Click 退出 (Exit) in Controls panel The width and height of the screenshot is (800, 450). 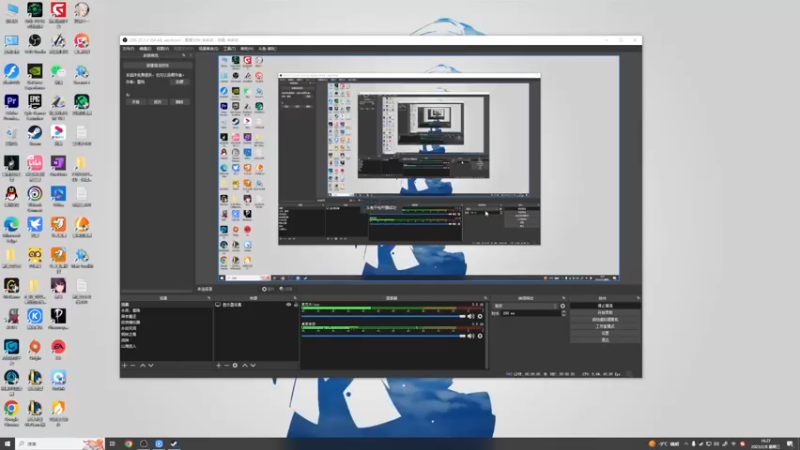click(x=605, y=340)
